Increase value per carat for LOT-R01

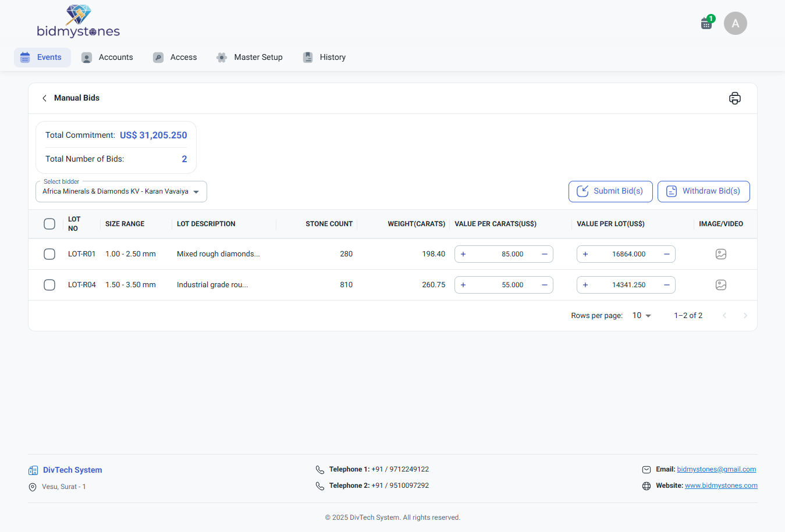pos(463,254)
